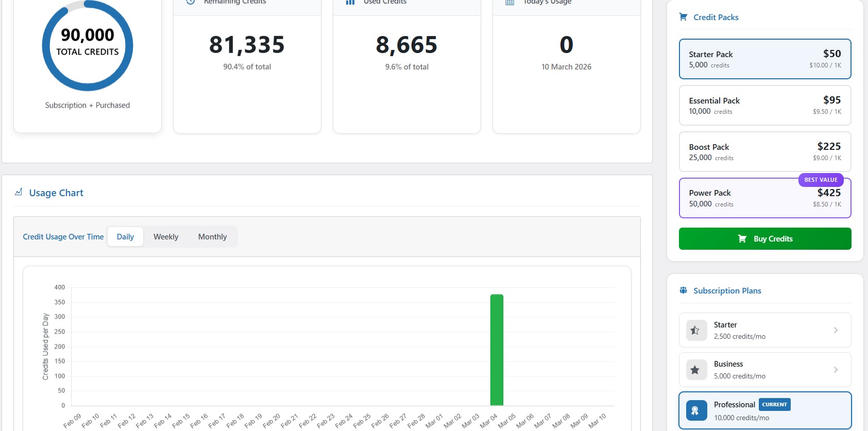Click the Subscription Plans heading icon
The image size is (868, 431).
pos(683,290)
